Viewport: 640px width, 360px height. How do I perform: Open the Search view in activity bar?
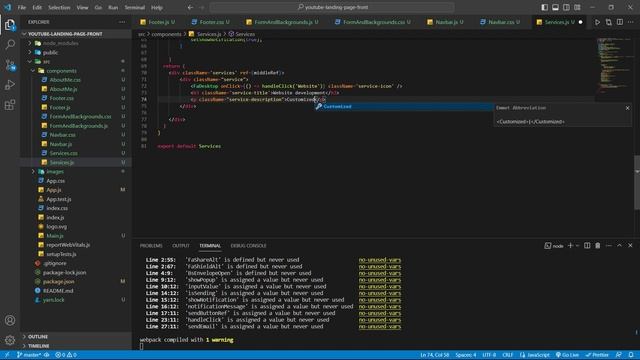[10, 44]
